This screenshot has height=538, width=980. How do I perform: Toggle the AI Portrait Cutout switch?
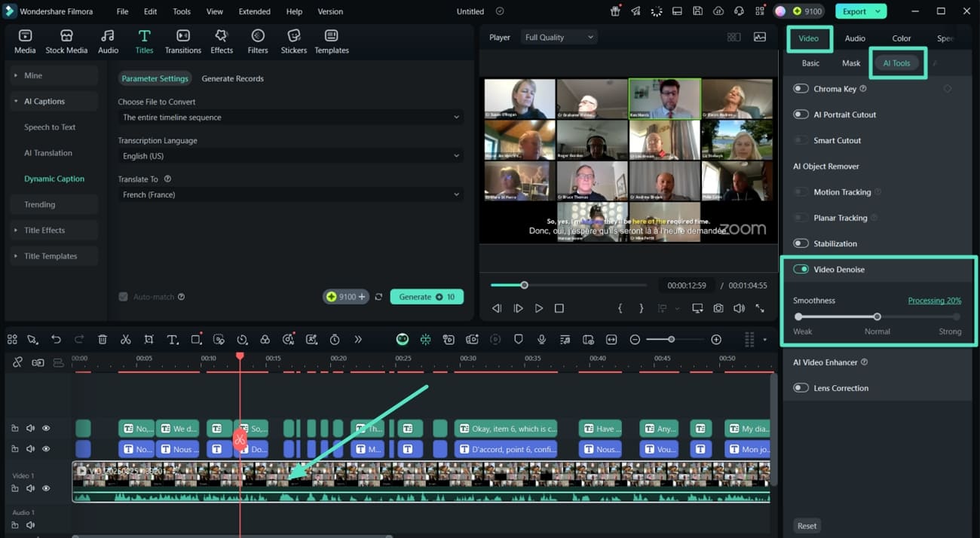point(801,115)
